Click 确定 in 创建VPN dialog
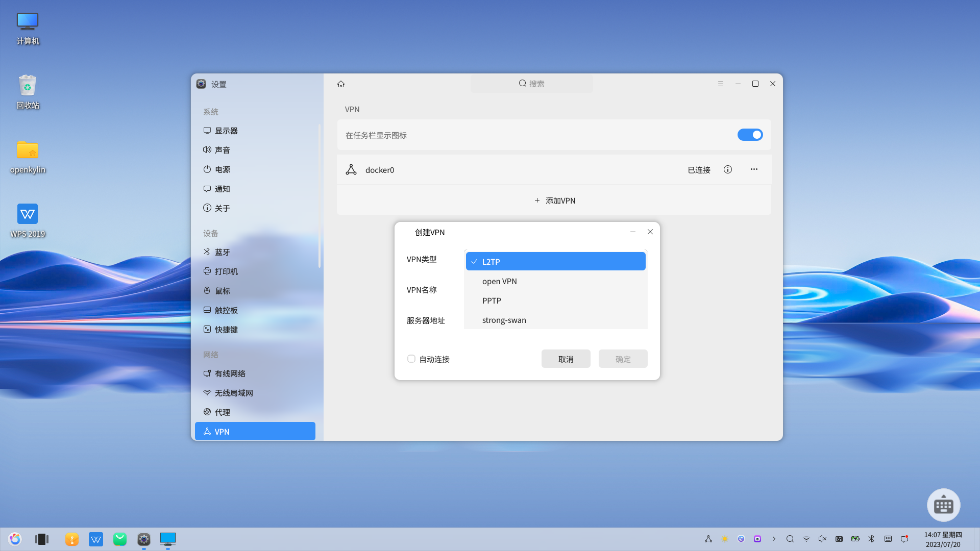Viewport: 980px width, 551px height. click(x=623, y=359)
